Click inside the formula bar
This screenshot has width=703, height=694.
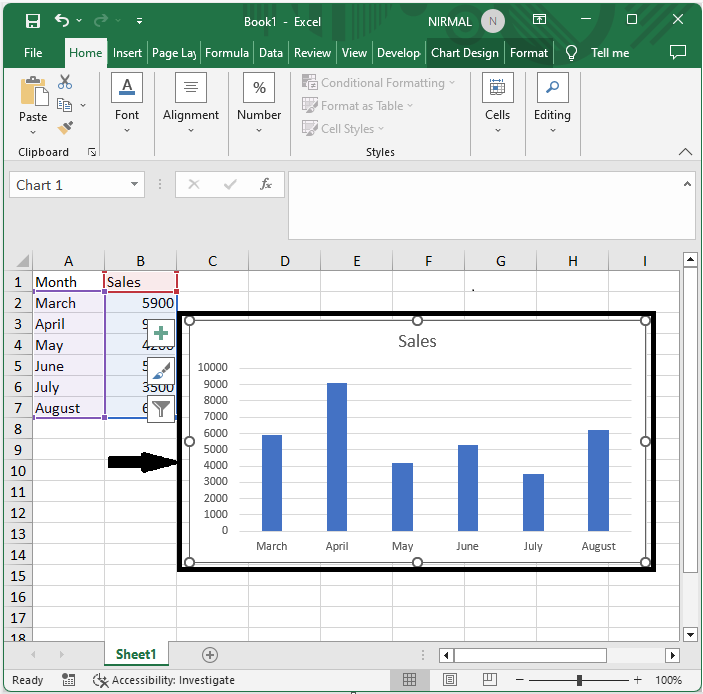(486, 205)
